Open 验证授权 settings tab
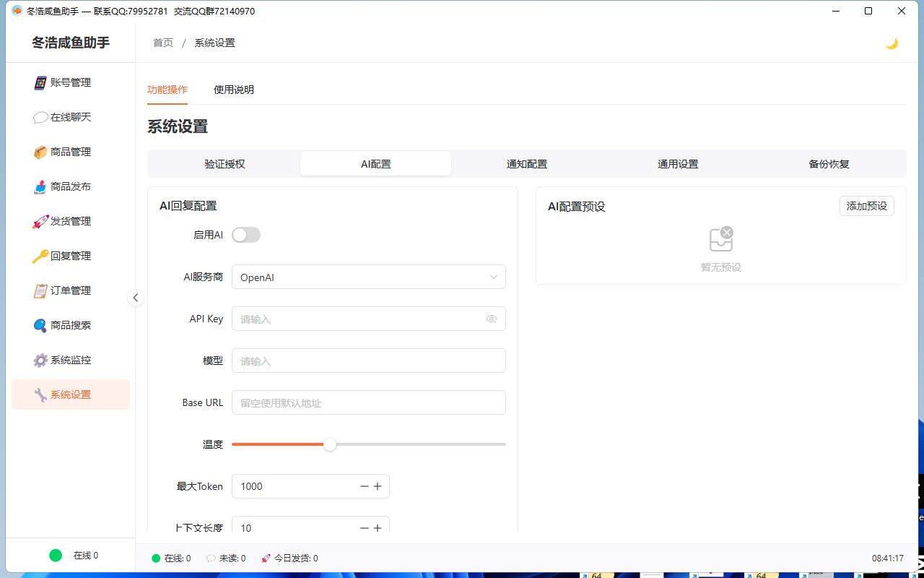924x578 pixels. [225, 164]
